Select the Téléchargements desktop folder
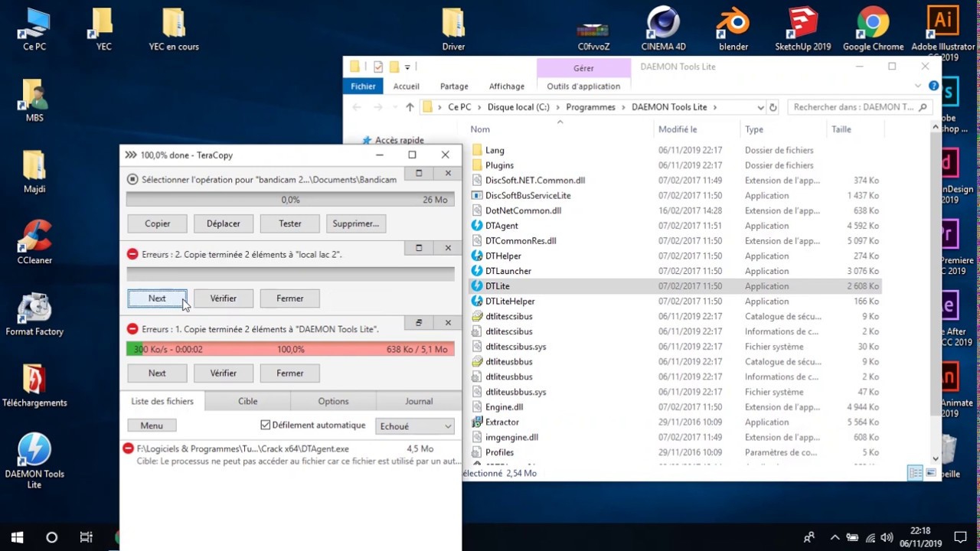980x551 pixels. [34, 385]
